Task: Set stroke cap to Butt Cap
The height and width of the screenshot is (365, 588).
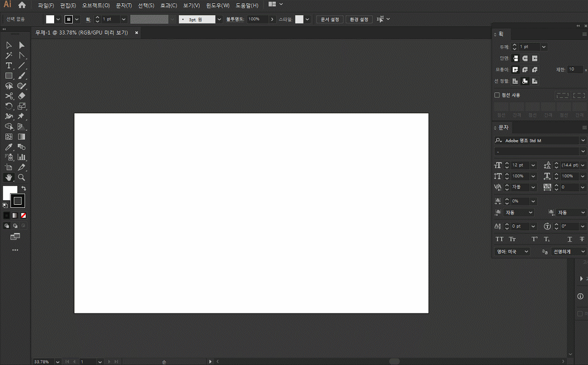Action: click(x=515, y=58)
